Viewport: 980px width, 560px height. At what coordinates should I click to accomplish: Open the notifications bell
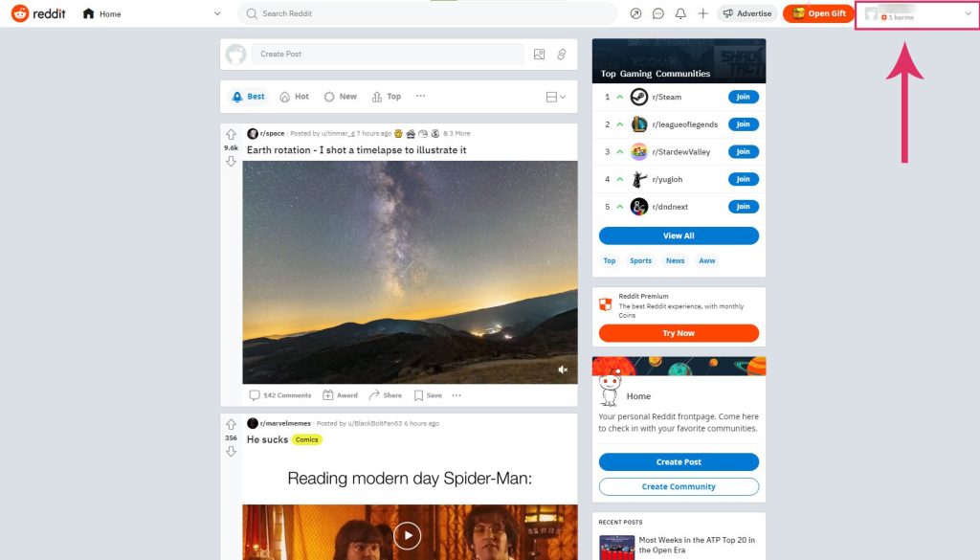(680, 13)
